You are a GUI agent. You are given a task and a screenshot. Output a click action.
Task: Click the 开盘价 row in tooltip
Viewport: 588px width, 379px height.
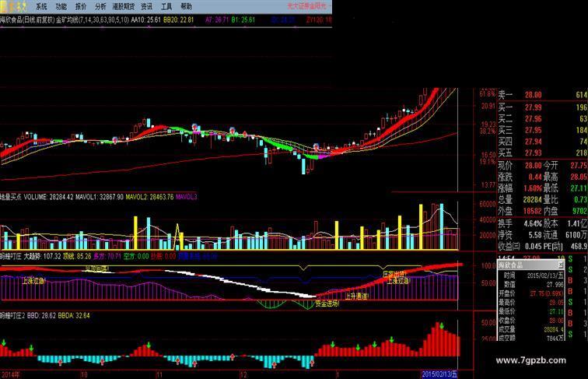click(x=530, y=293)
